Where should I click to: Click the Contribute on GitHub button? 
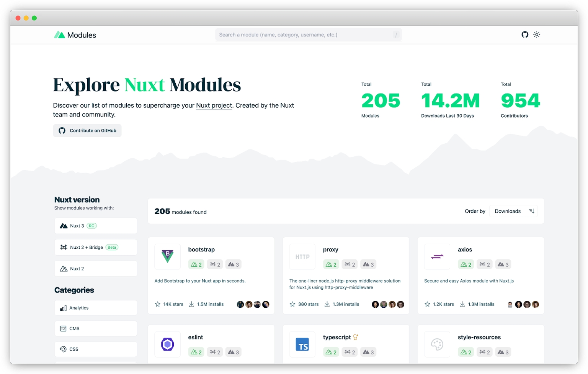click(87, 131)
